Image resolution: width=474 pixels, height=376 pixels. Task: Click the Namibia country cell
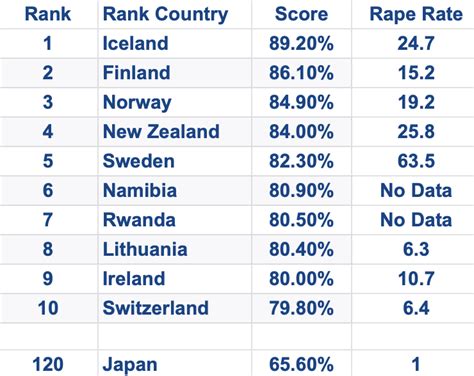[x=175, y=190]
